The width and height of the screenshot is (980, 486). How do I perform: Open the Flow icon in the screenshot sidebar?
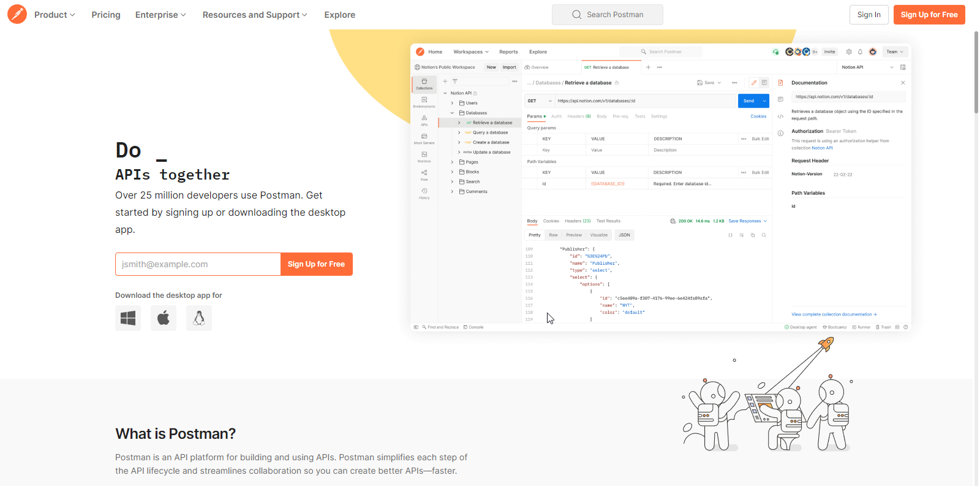(424, 175)
